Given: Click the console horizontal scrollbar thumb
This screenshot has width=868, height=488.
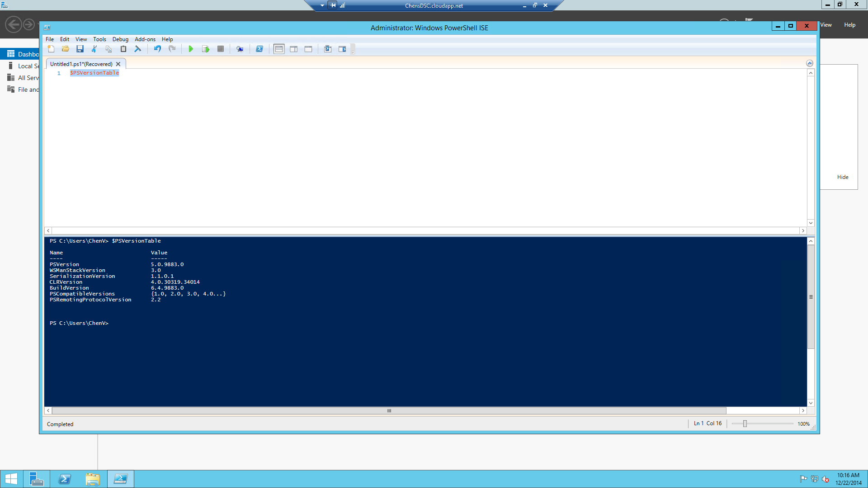Looking at the screenshot, I should [389, 411].
